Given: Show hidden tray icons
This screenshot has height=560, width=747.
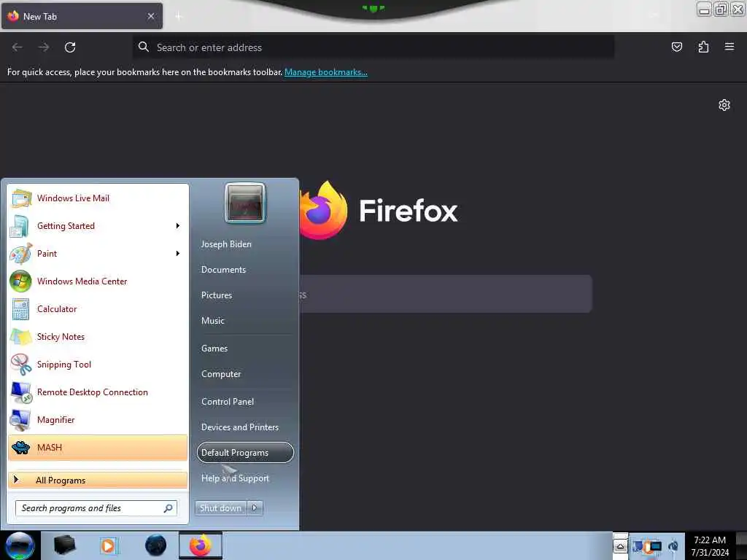Looking at the screenshot, I should 620,546.
